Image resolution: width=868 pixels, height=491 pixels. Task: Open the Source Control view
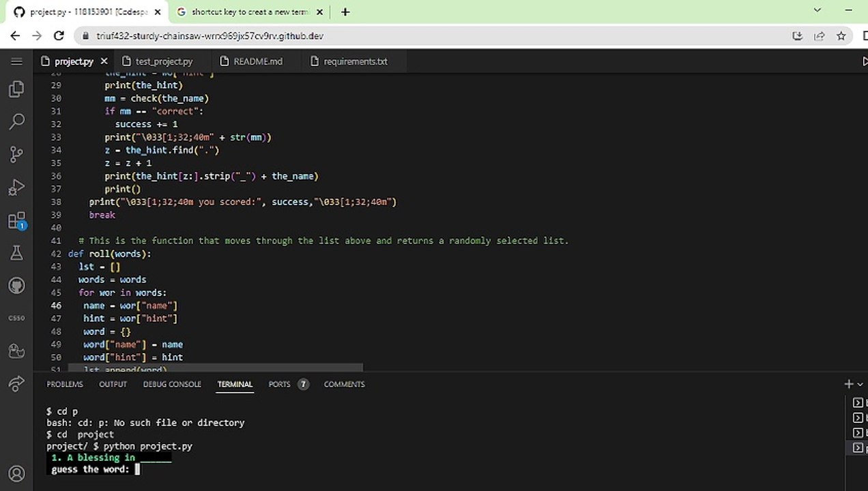click(x=16, y=154)
